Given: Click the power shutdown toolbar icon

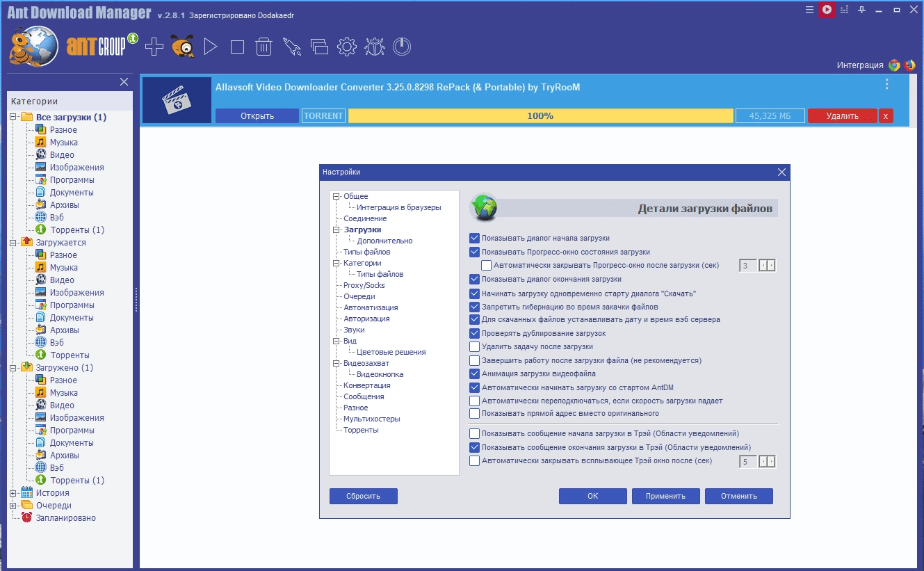Looking at the screenshot, I should pyautogui.click(x=402, y=47).
